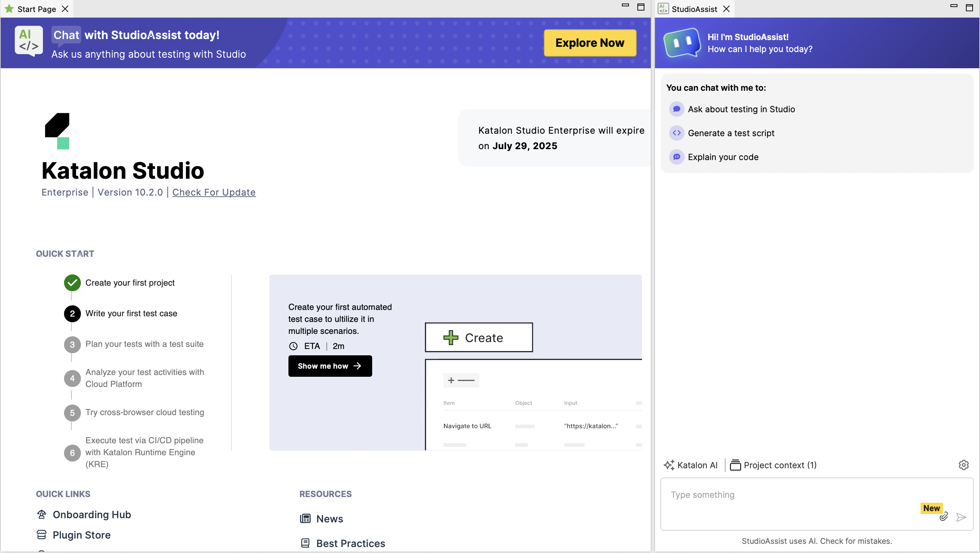This screenshot has width=980, height=553.
Task: Select the Start Page tab
Action: (x=37, y=9)
